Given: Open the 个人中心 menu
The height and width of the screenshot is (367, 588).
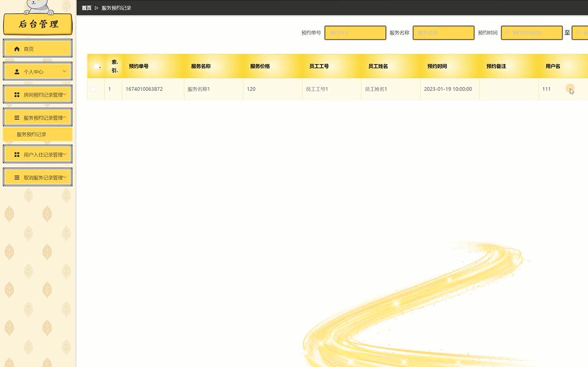Looking at the screenshot, I should point(38,71).
